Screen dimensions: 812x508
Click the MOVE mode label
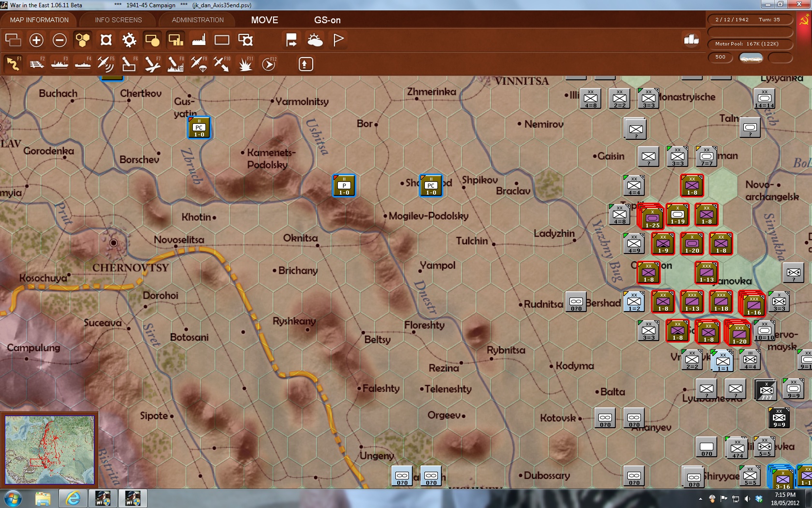coord(264,20)
